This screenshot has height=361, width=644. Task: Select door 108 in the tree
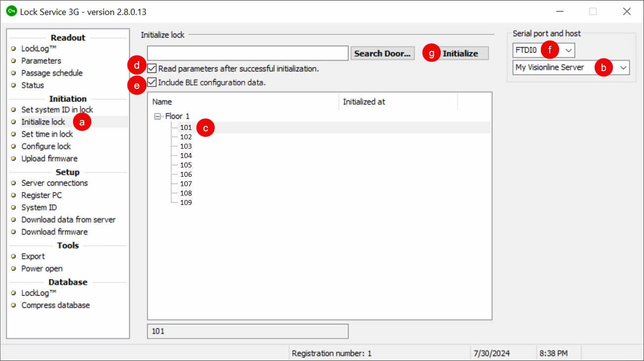[x=186, y=193]
